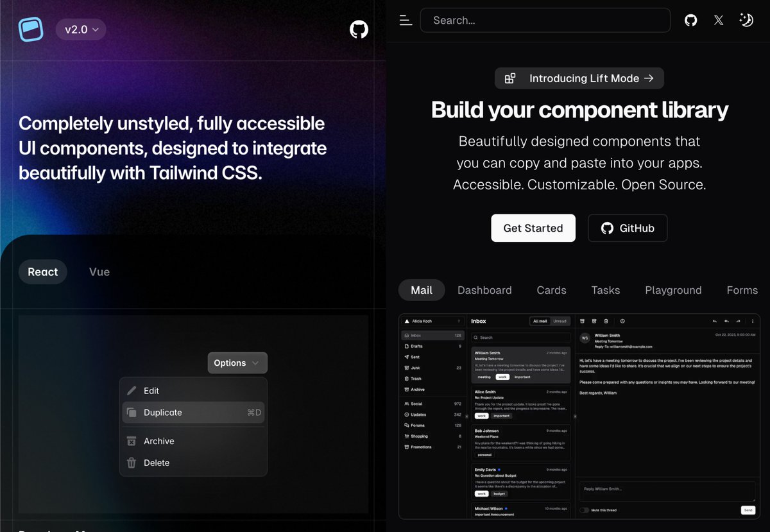Viewport: 770px width, 532px height.
Task: Select the Vue tab
Action: click(99, 272)
